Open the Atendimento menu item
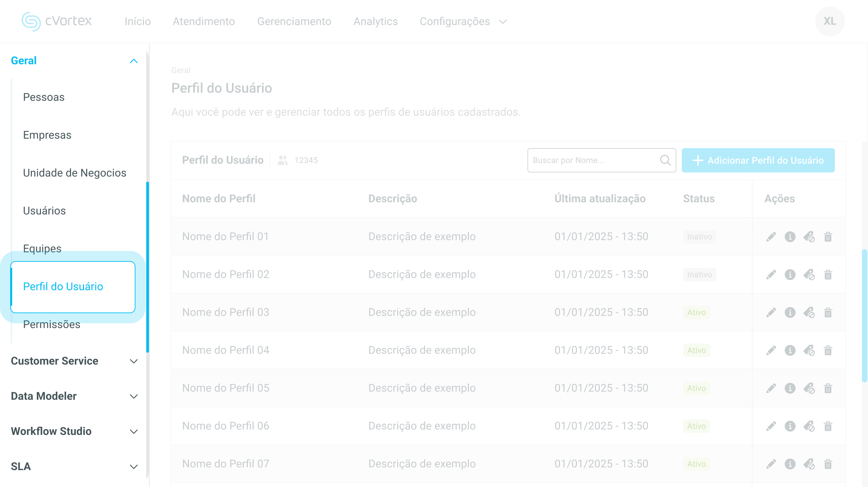The image size is (868, 487). [x=203, y=21]
